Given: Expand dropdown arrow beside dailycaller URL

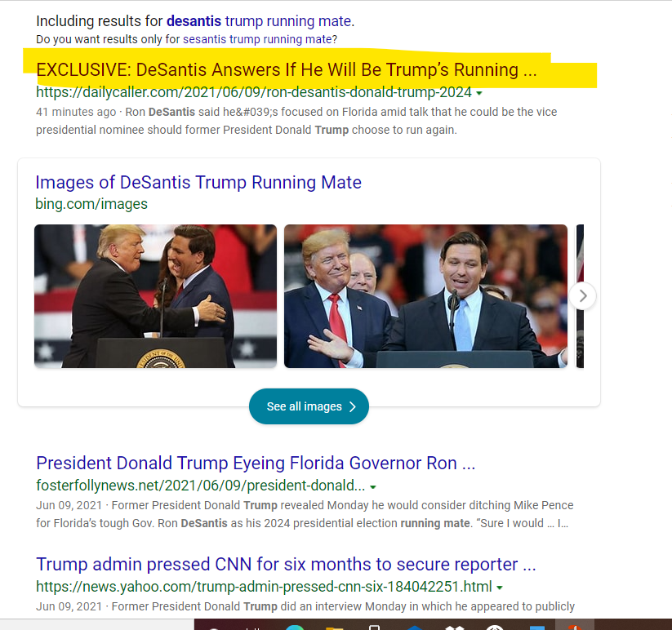Looking at the screenshot, I should point(479,93).
